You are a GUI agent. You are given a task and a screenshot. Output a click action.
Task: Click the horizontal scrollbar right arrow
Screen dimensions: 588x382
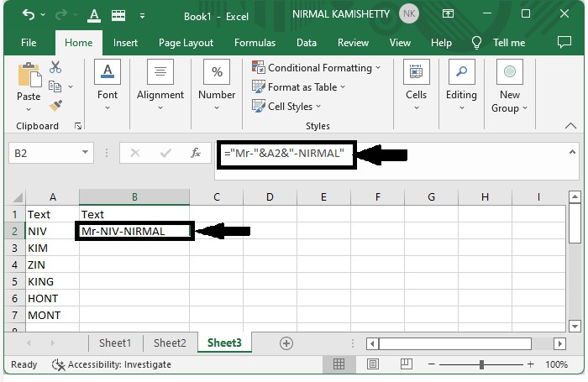[x=560, y=343]
